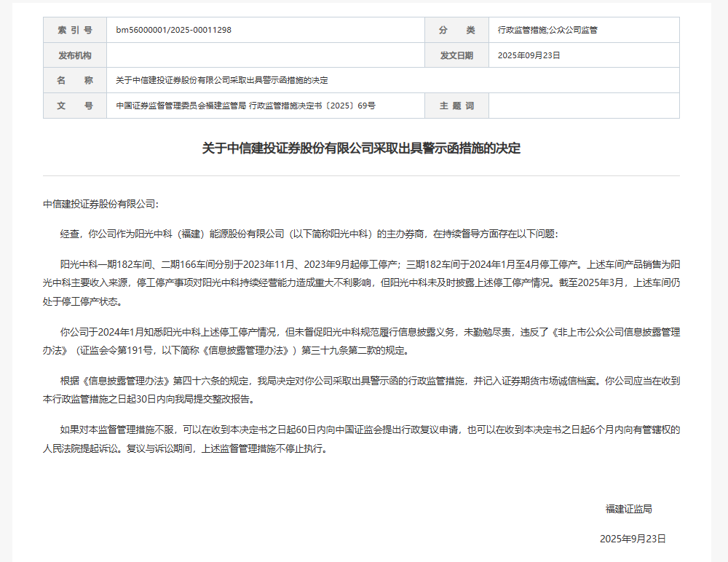Click the paragraph line starting 阳光中科一期182车间
728x562 pixels.
click(370, 265)
